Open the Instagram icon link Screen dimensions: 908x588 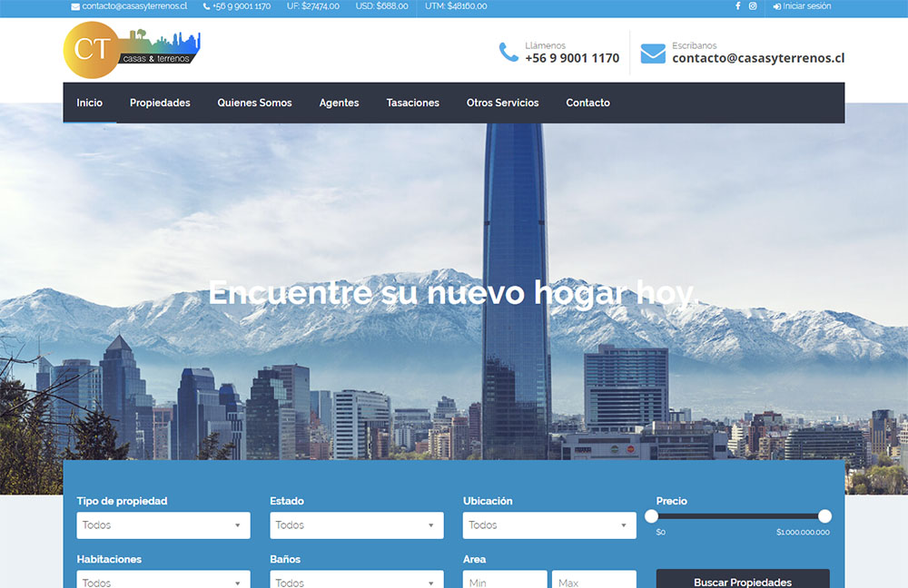click(x=753, y=6)
